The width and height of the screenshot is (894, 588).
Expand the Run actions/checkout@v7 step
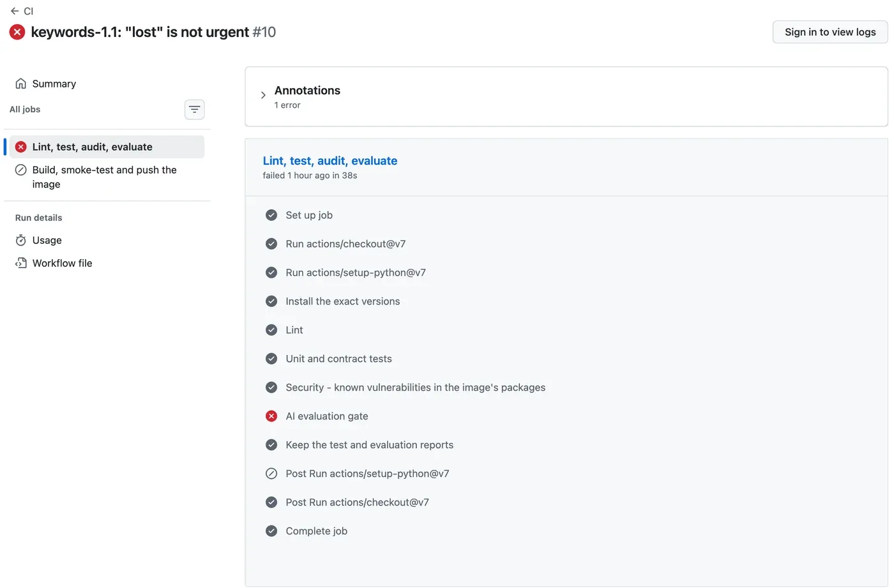(345, 244)
